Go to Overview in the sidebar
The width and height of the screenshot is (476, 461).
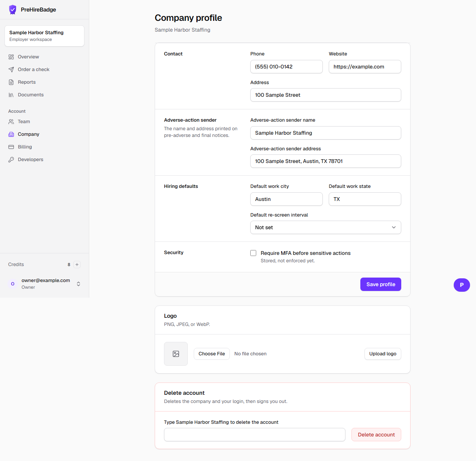pyautogui.click(x=45, y=57)
